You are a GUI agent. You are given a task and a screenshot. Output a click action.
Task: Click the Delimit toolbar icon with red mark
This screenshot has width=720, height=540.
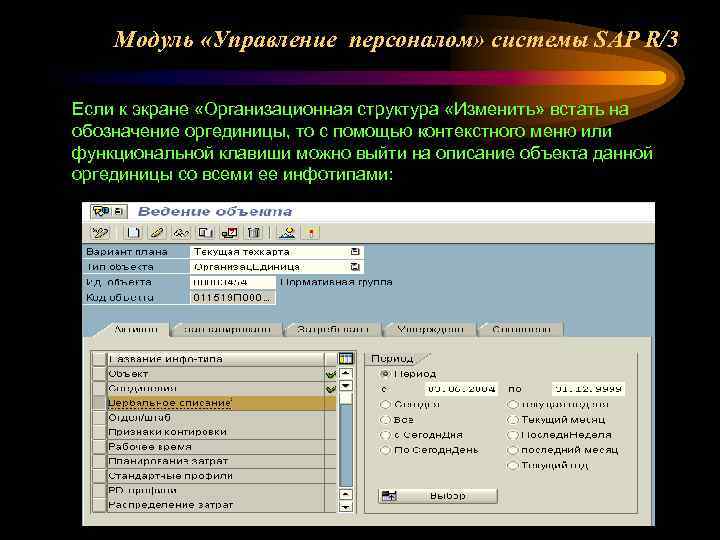tap(230, 233)
